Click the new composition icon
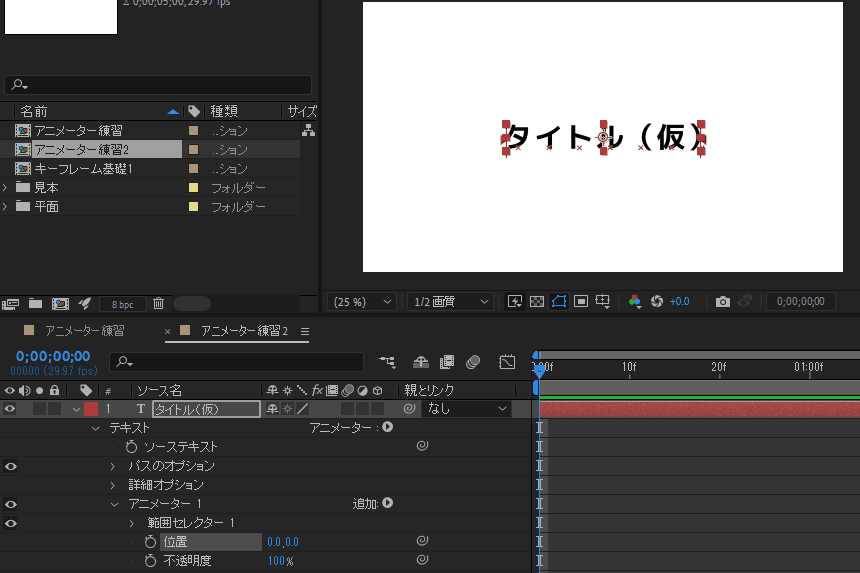Image resolution: width=860 pixels, height=573 pixels. click(60, 304)
